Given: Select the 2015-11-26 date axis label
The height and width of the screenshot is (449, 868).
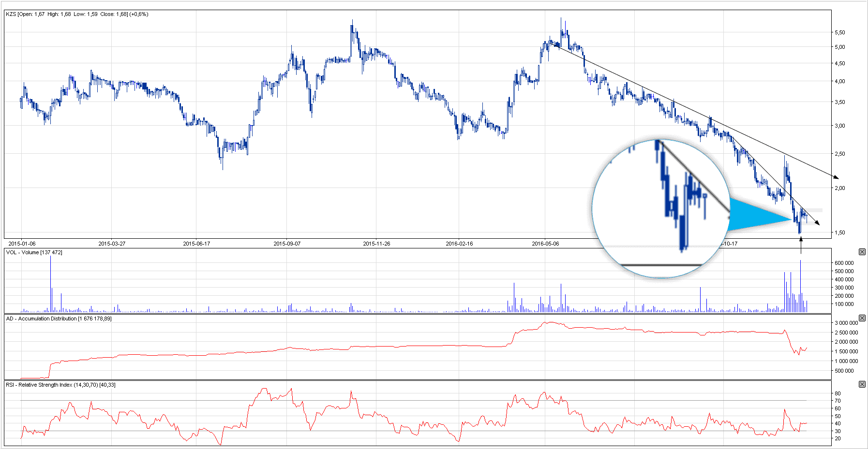Looking at the screenshot, I should 376,244.
